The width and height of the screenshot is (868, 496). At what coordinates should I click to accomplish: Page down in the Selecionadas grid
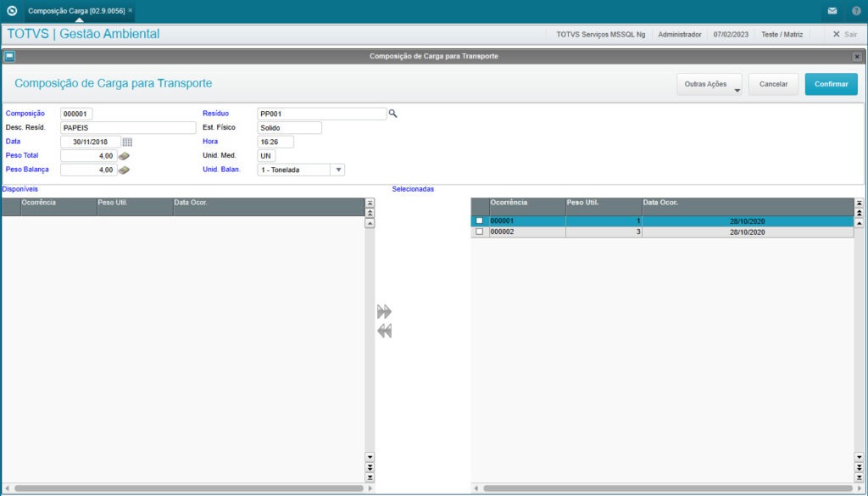pyautogui.click(x=860, y=467)
